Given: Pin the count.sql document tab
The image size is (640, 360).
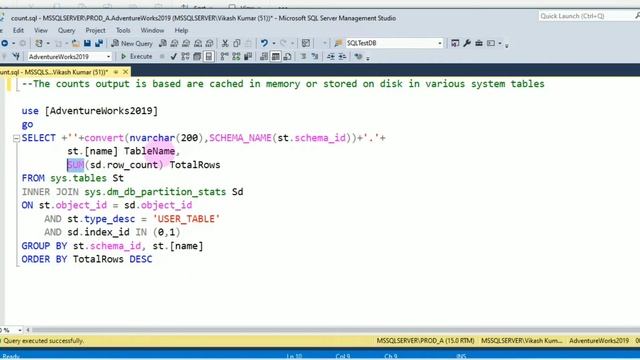Looking at the screenshot, I should 116,72.
